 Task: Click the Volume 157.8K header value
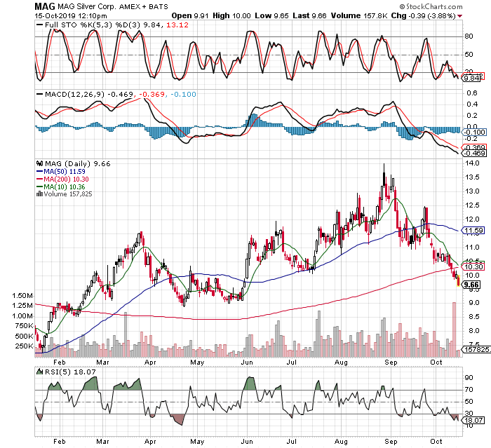click(359, 15)
